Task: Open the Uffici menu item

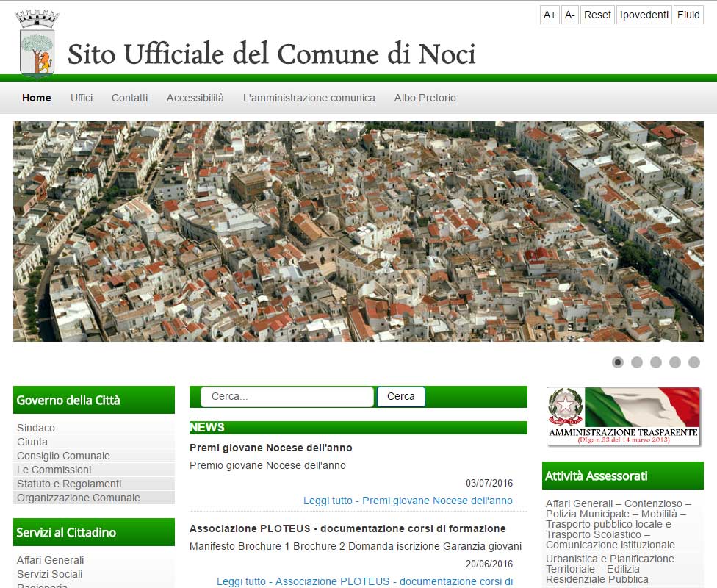Action: tap(82, 98)
